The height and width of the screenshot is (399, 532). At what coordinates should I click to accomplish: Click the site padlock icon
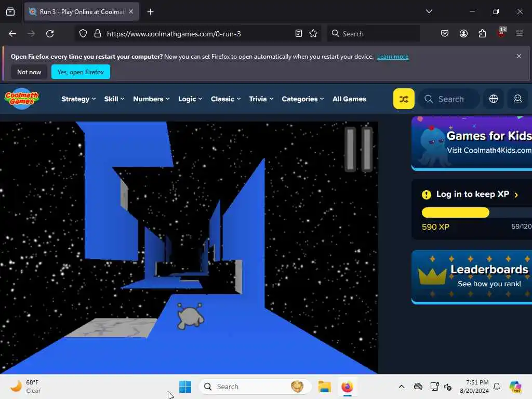pos(98,34)
